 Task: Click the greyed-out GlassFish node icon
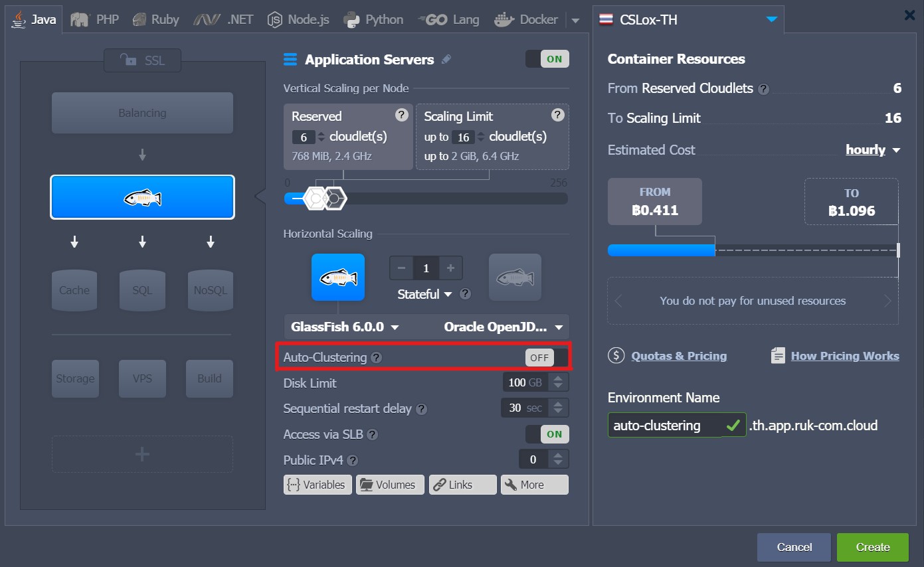tap(515, 277)
